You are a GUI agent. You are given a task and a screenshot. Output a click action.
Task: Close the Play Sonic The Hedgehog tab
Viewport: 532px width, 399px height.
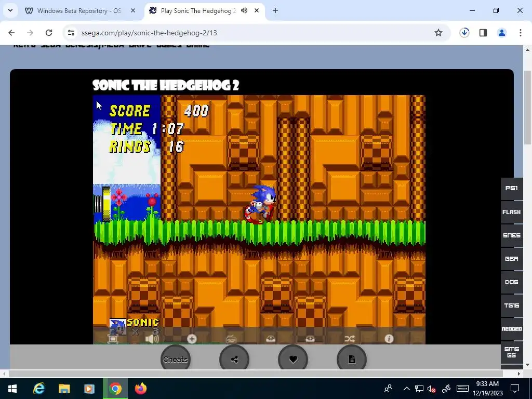(257, 10)
